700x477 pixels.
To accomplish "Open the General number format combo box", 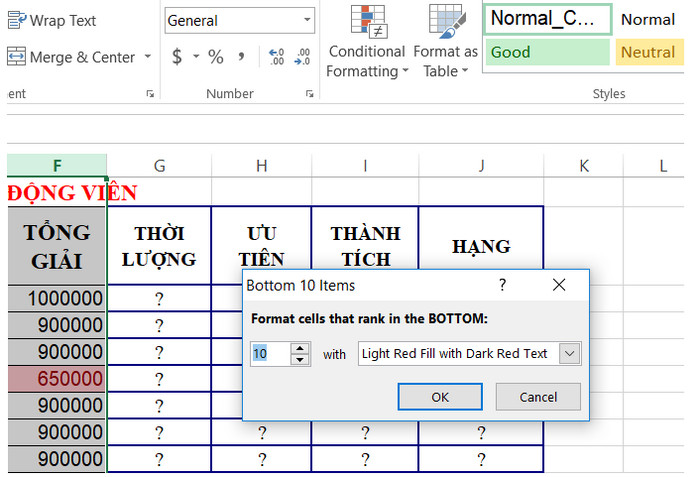I will click(x=240, y=21).
